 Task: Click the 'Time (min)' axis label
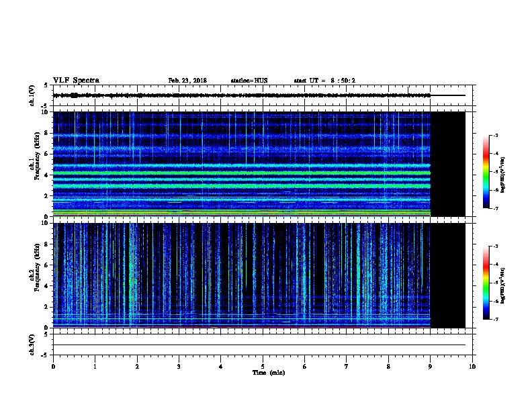pos(269,373)
